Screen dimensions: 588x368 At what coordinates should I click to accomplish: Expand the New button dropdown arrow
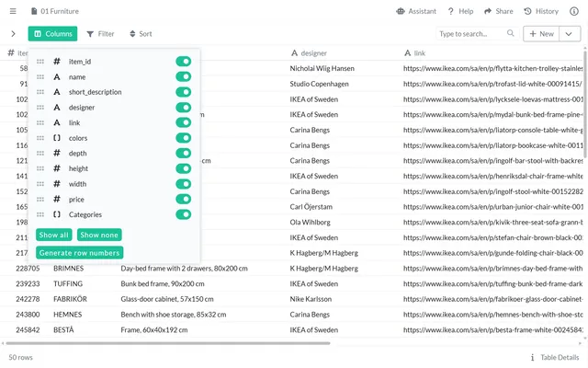tap(570, 33)
